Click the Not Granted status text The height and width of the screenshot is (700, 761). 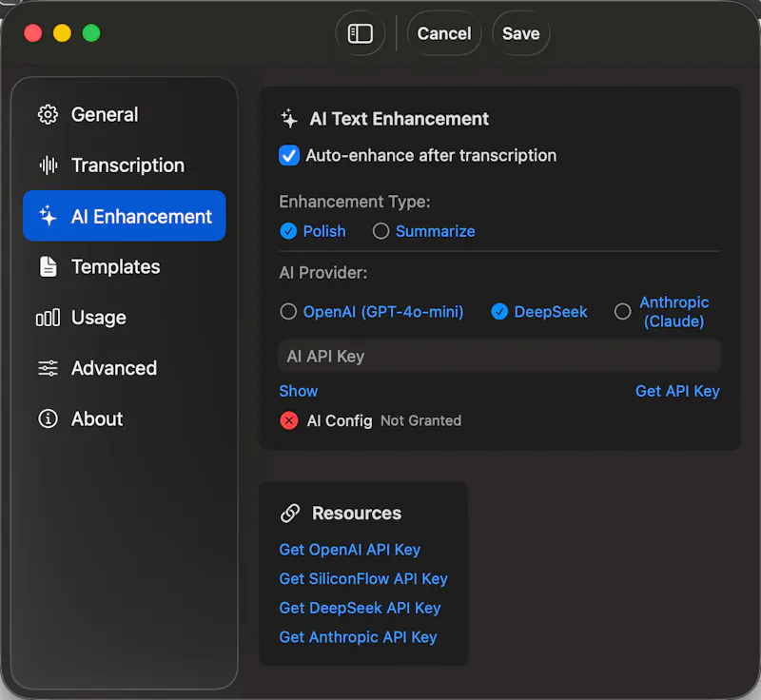click(x=420, y=420)
